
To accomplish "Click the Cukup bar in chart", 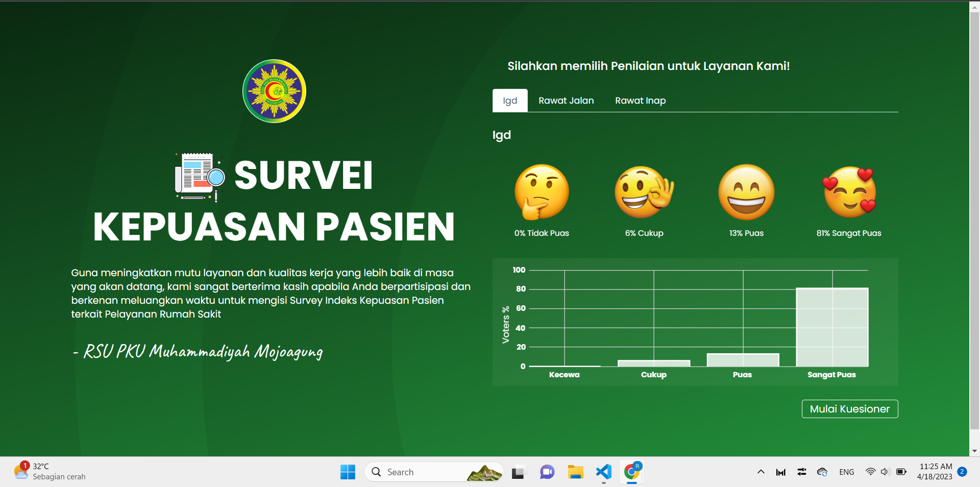I will point(654,363).
